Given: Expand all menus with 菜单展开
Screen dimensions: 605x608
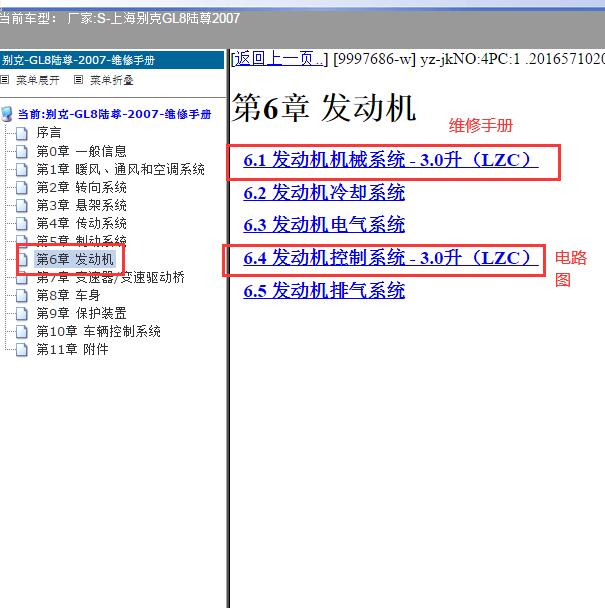Looking at the screenshot, I should (38, 80).
